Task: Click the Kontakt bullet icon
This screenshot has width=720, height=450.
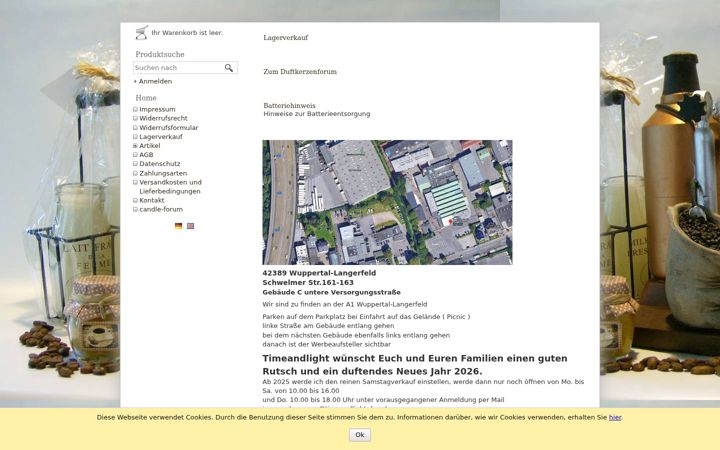Action: tap(135, 200)
